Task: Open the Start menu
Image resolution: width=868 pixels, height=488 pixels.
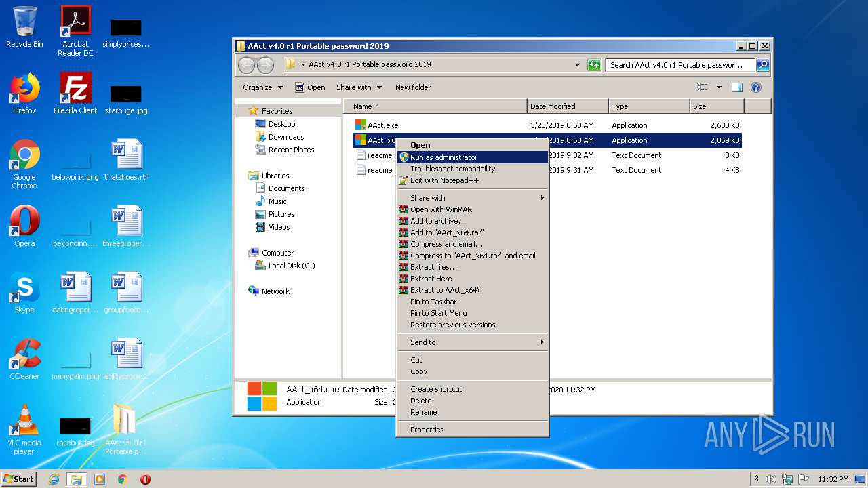Action: (19, 479)
